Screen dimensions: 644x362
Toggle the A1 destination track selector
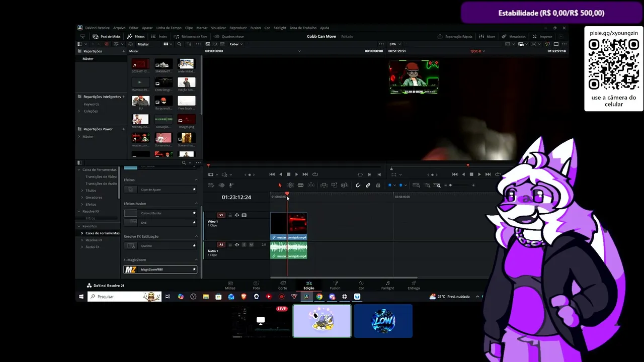(221, 245)
